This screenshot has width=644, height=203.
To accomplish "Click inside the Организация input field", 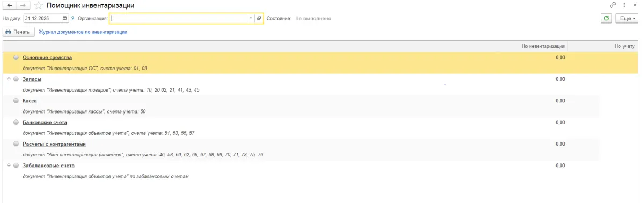I will pos(178,18).
